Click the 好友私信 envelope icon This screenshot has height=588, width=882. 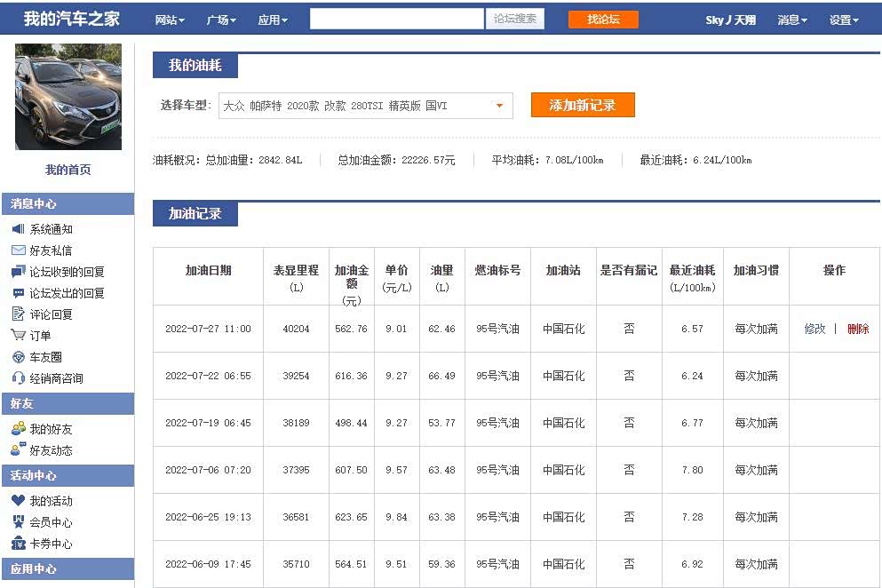tap(18, 250)
